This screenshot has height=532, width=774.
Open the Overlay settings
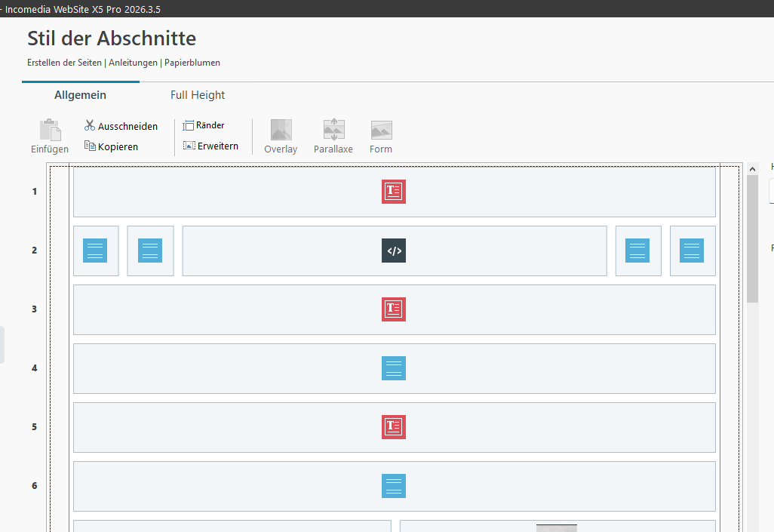click(x=281, y=137)
